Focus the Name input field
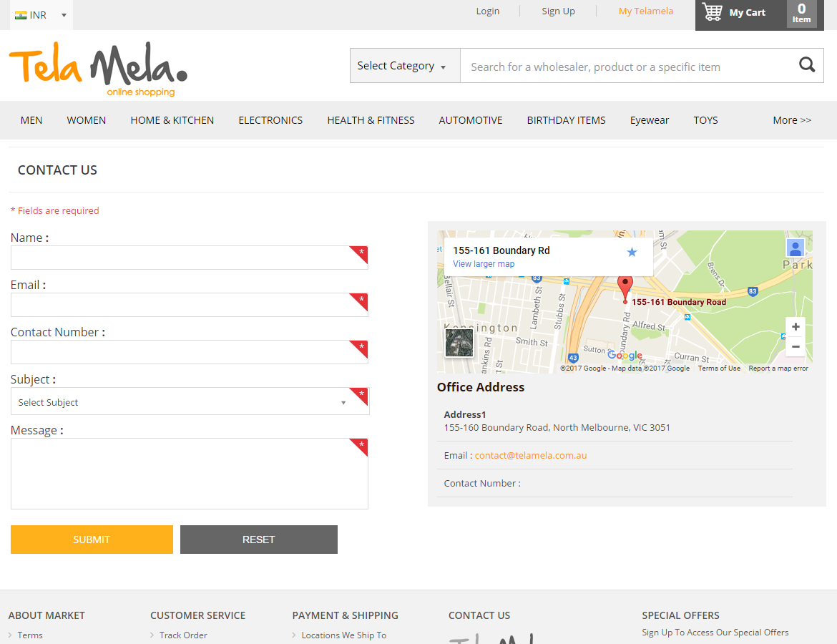Image resolution: width=837 pixels, height=644 pixels. click(190, 258)
